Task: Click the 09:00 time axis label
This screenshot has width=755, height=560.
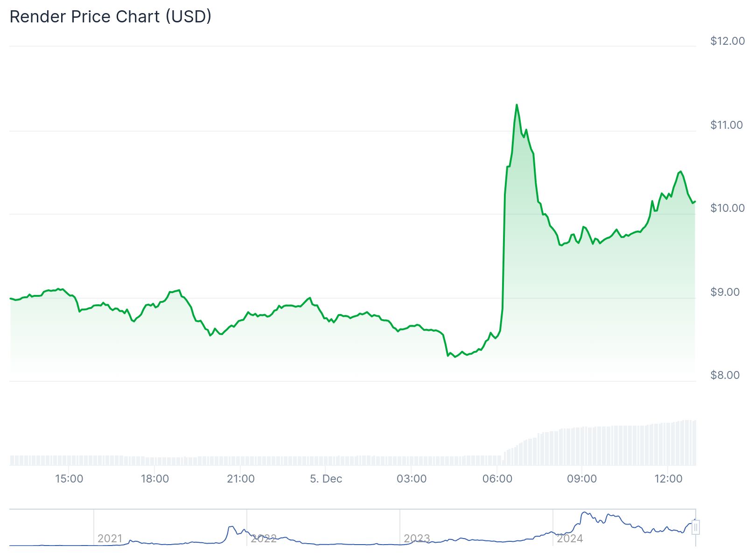Action: pos(582,479)
